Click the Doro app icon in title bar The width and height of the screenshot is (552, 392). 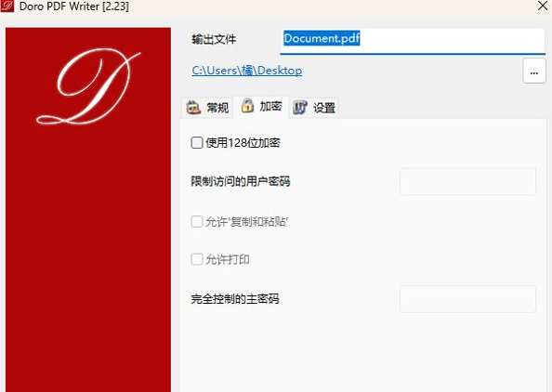[x=7, y=6]
